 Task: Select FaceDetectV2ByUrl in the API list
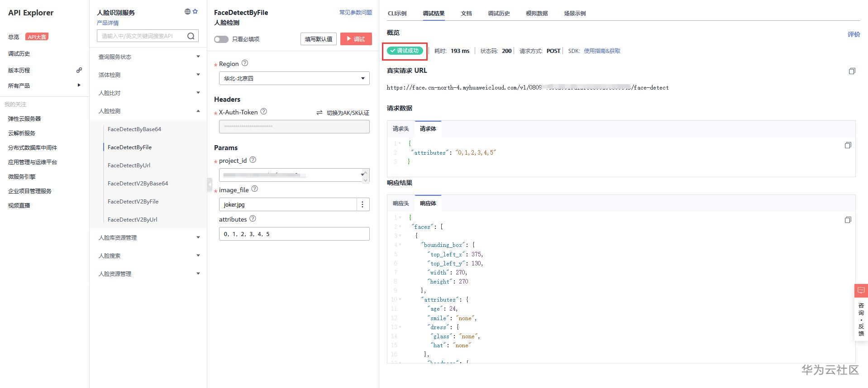pyautogui.click(x=133, y=219)
